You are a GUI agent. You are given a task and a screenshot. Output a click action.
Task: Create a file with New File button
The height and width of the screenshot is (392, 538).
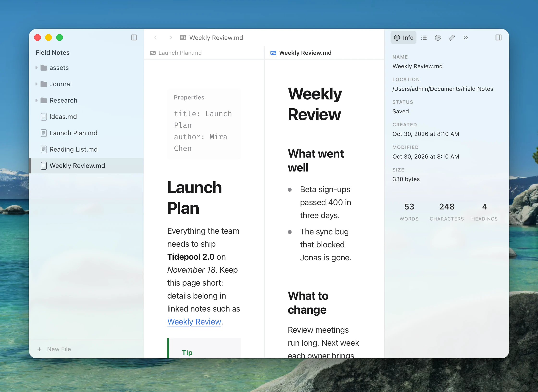(54, 349)
